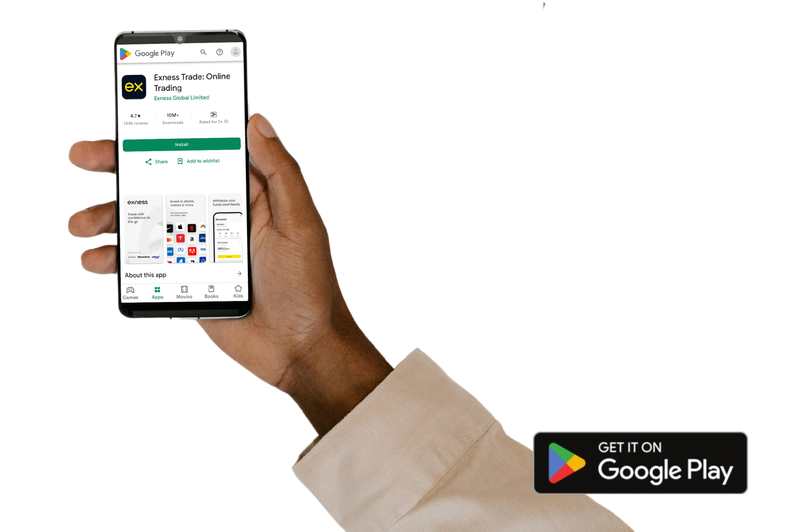The image size is (785, 532).
Task: Tap the Movies tab at bottom nav
Action: click(184, 291)
